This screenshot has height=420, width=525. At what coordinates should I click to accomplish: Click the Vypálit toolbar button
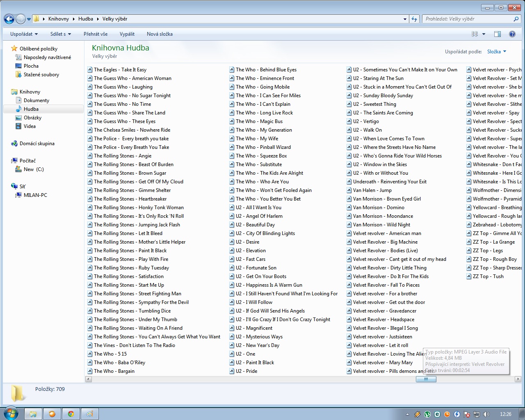pyautogui.click(x=127, y=34)
